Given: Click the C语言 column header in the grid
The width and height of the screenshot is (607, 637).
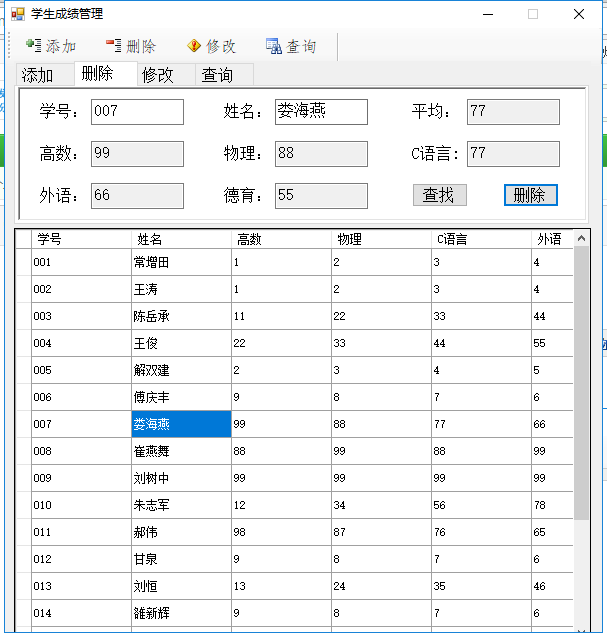Looking at the screenshot, I should pos(481,239).
